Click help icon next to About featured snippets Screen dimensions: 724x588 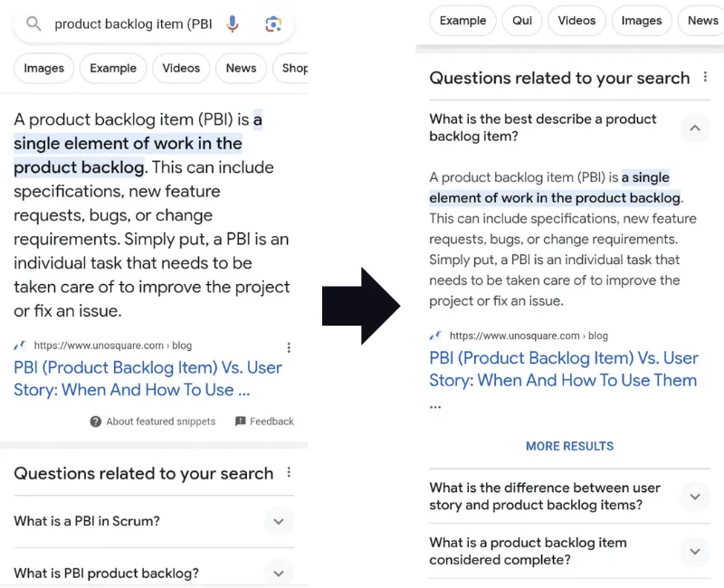96,422
